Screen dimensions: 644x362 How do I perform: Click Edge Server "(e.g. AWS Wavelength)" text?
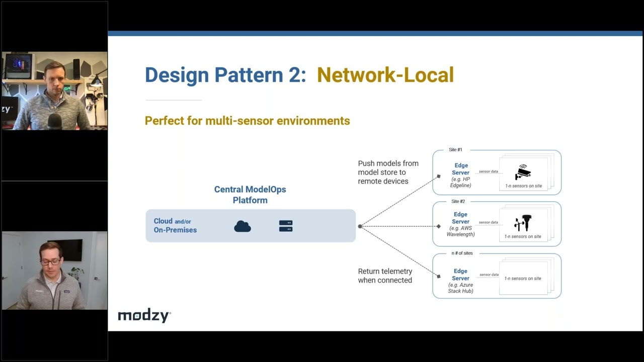click(x=460, y=231)
